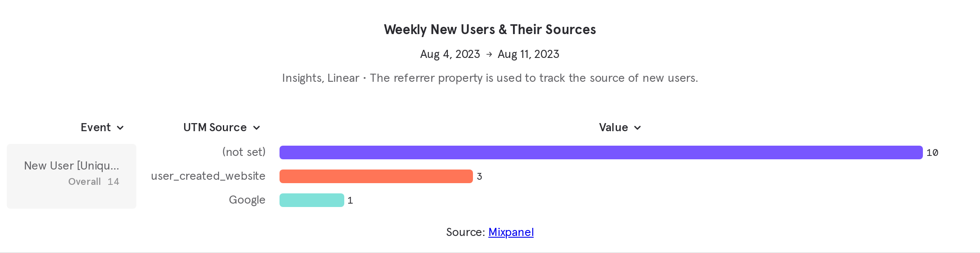Select the Aug 4, 2023 start date

(x=450, y=54)
